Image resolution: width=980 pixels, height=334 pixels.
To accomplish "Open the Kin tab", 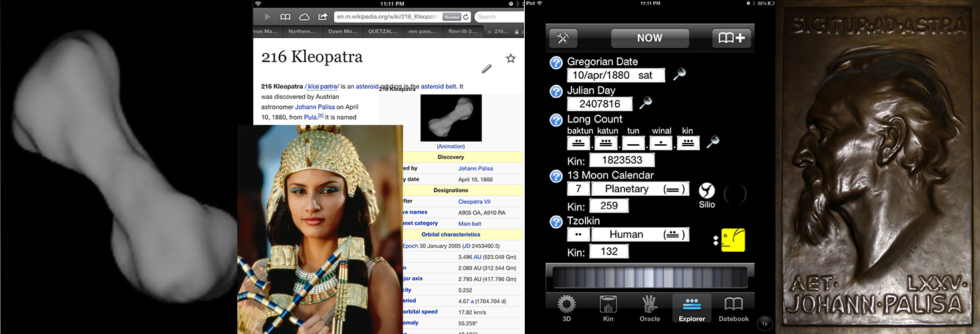I will 608,308.
